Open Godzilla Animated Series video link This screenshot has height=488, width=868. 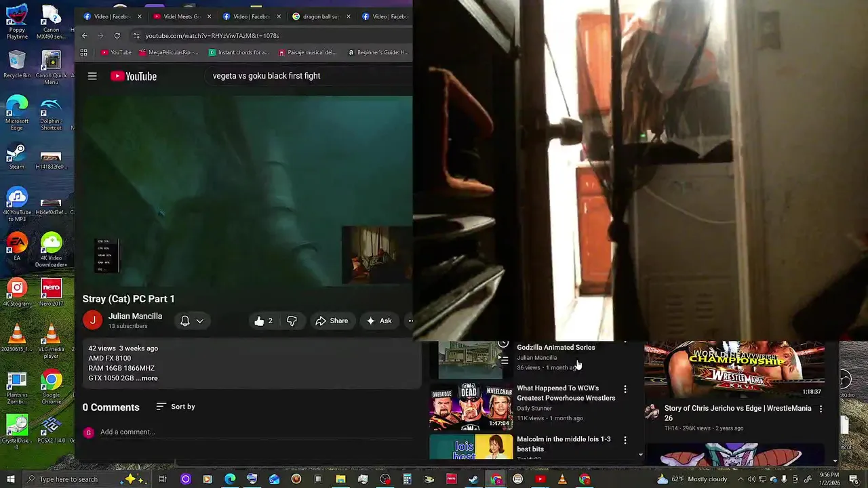[x=555, y=348]
